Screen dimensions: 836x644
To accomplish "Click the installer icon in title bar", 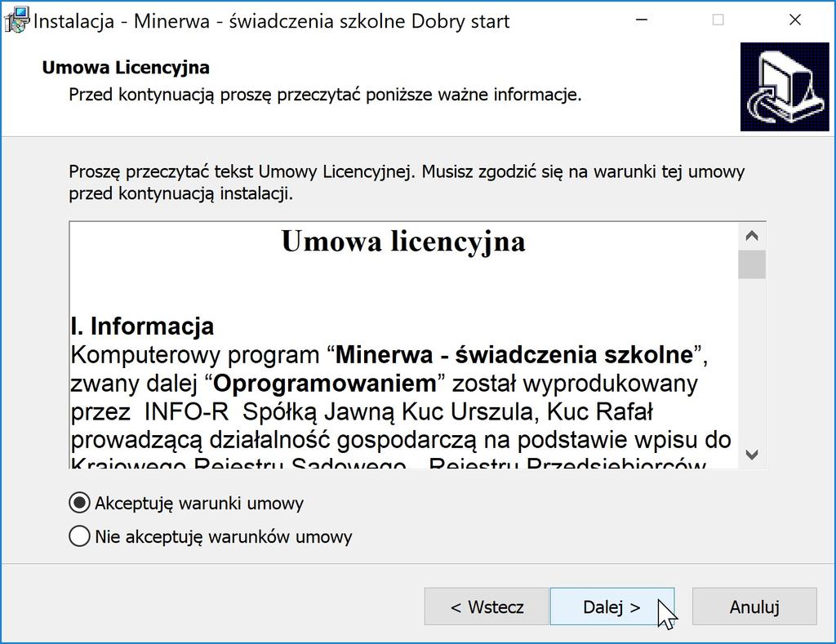I will 16,20.
